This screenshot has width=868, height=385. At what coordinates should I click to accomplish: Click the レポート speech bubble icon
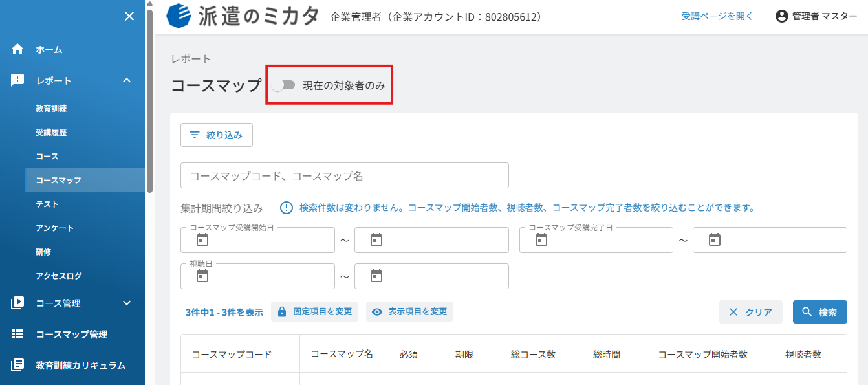[17, 80]
